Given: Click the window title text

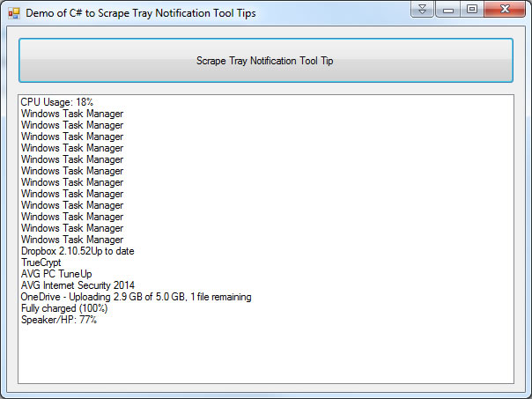Looking at the screenshot, I should pyautogui.click(x=141, y=13).
